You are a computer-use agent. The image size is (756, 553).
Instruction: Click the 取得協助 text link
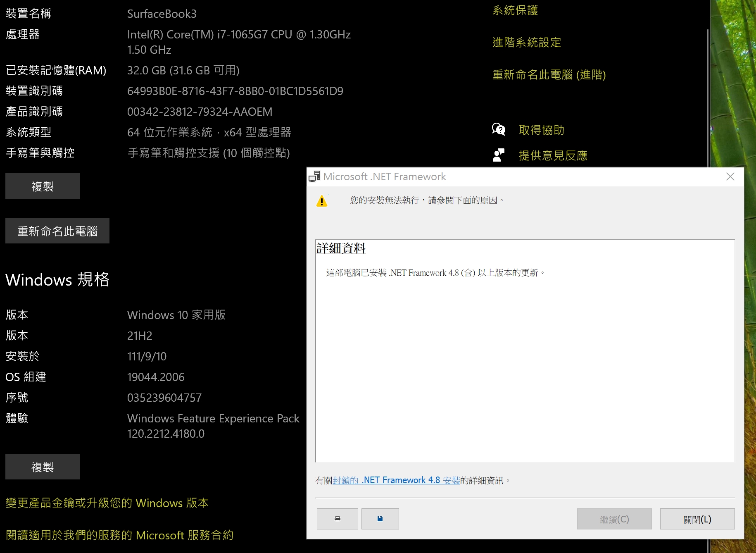click(541, 130)
